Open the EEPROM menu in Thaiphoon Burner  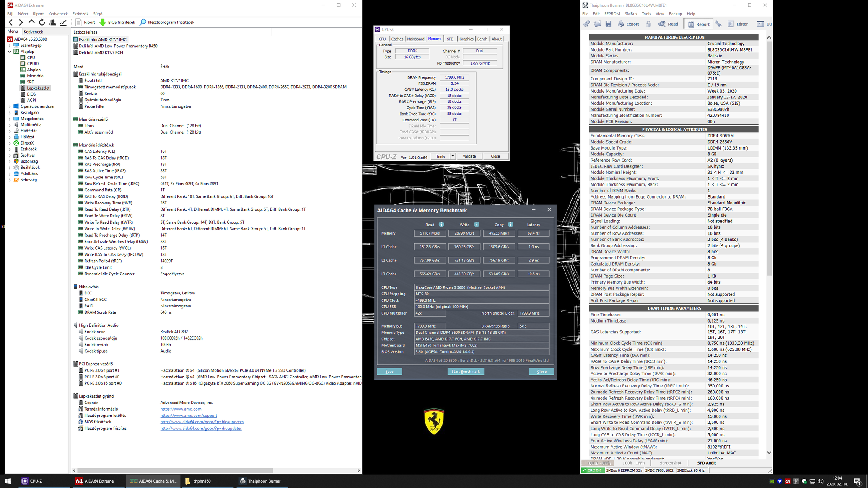(x=612, y=14)
